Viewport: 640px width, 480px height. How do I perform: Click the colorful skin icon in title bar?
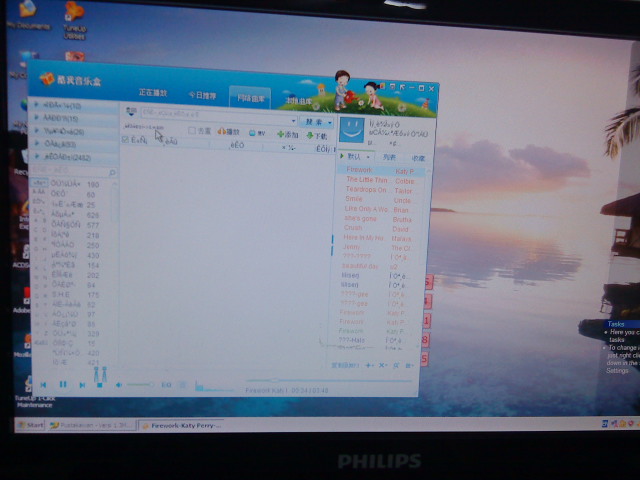pyautogui.click(x=382, y=86)
